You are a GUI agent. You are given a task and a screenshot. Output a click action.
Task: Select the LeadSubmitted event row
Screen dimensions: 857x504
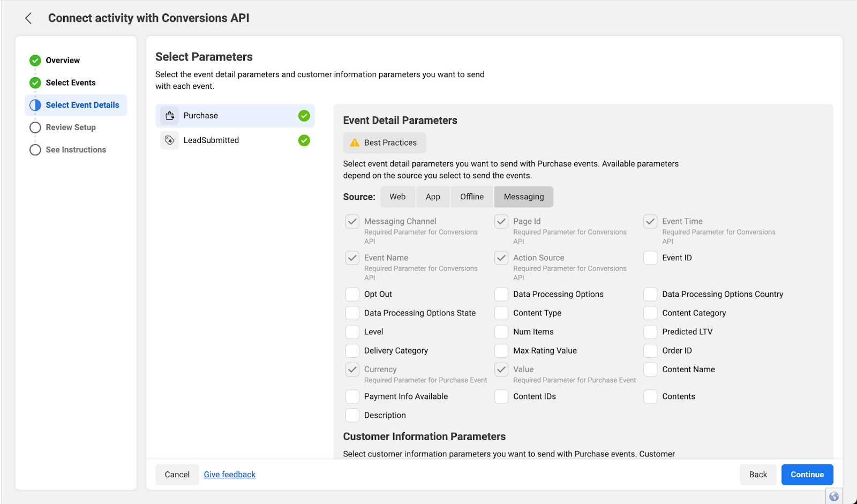(235, 140)
